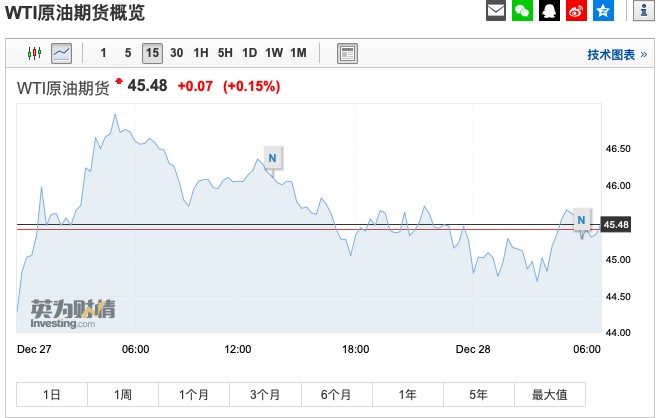Image resolution: width=659 pixels, height=418 pixels.
Task: Click the N news marker near 12:00
Action: pos(272,156)
